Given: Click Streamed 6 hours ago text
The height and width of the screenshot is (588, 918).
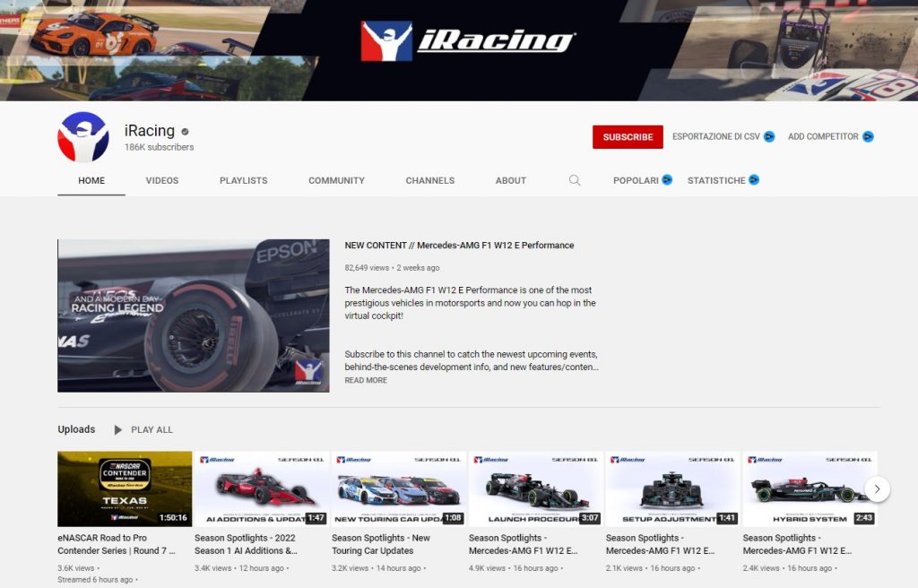Looking at the screenshot, I should (95, 580).
